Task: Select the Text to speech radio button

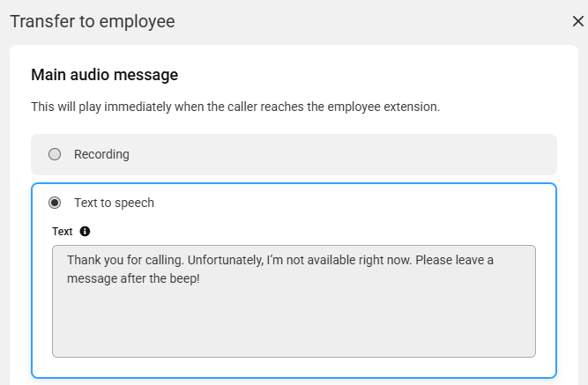Action: 55,203
